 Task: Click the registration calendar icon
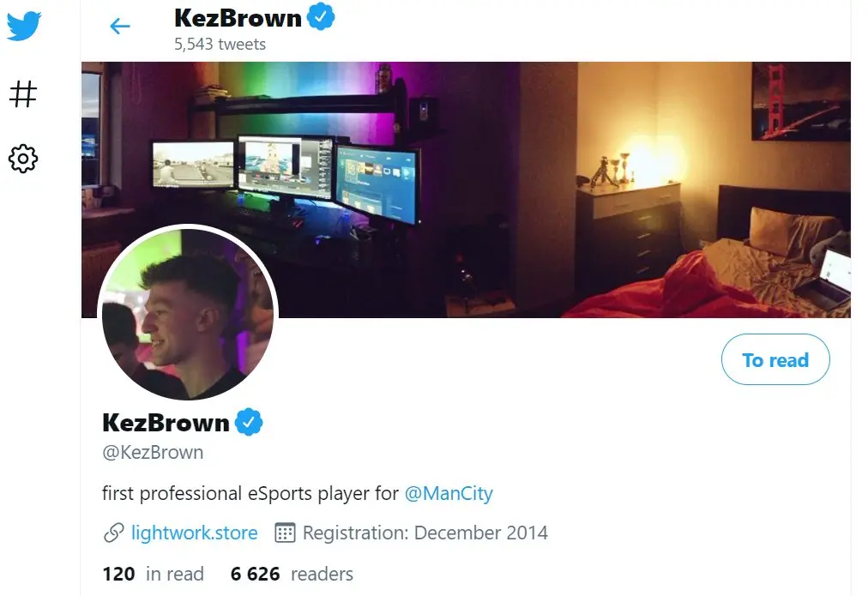(285, 533)
